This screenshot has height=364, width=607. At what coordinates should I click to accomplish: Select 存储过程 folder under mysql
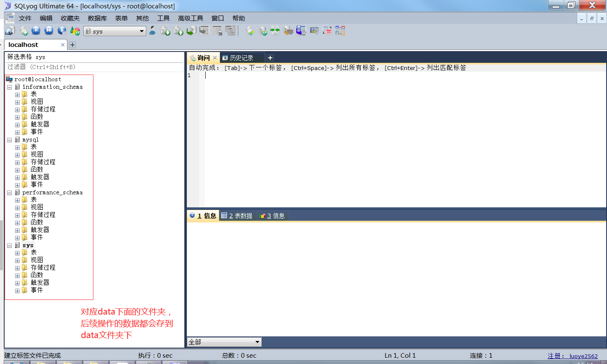[43, 162]
